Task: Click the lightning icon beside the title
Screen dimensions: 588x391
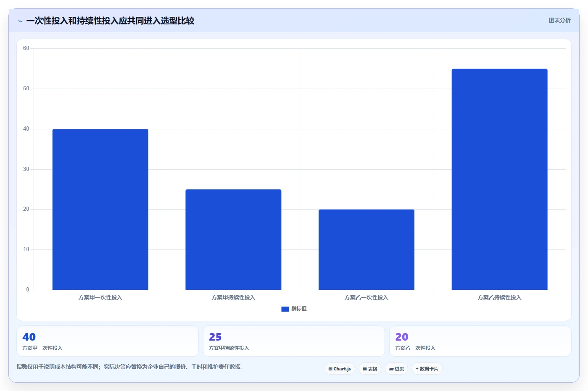Action: point(20,21)
